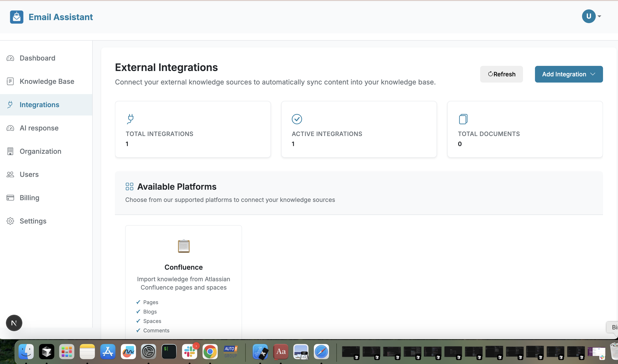Click the Knowledge Base document icon
The height and width of the screenshot is (364, 618).
click(x=10, y=81)
